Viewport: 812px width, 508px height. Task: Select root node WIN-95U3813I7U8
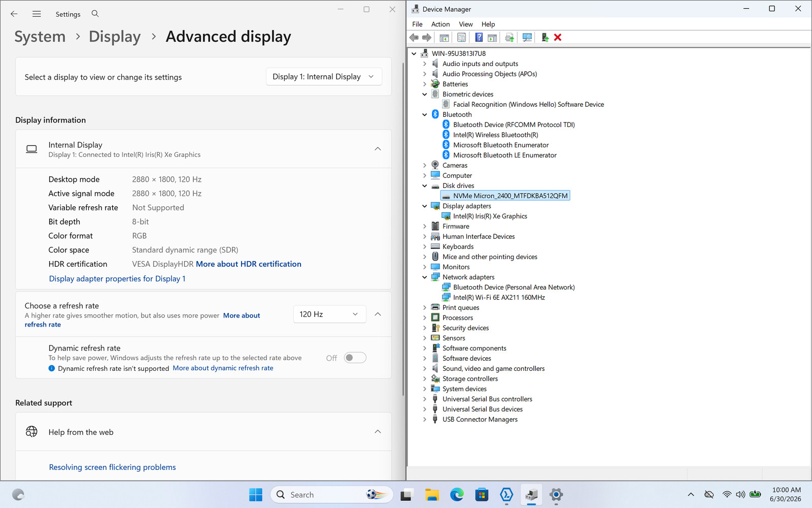[x=458, y=54]
